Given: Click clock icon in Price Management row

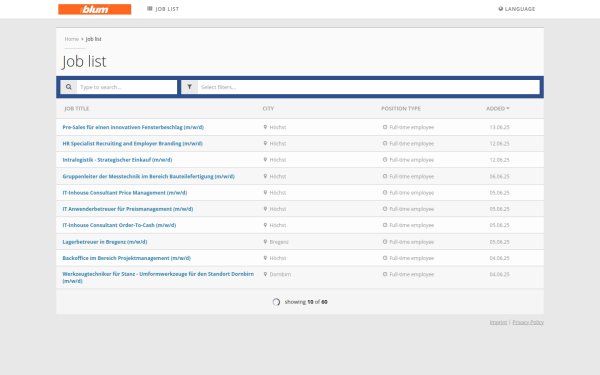Looking at the screenshot, I should pyautogui.click(x=385, y=192).
